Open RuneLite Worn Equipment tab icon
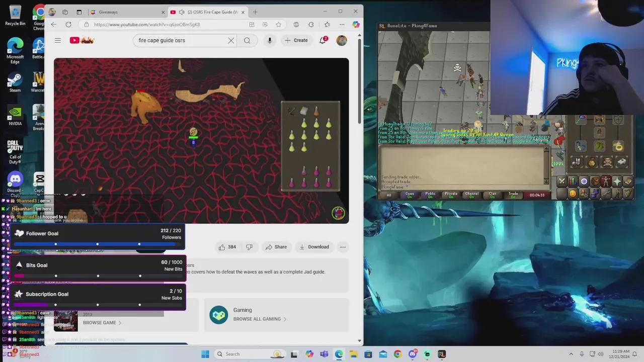Viewport: 644px width, 362px height. point(606,182)
